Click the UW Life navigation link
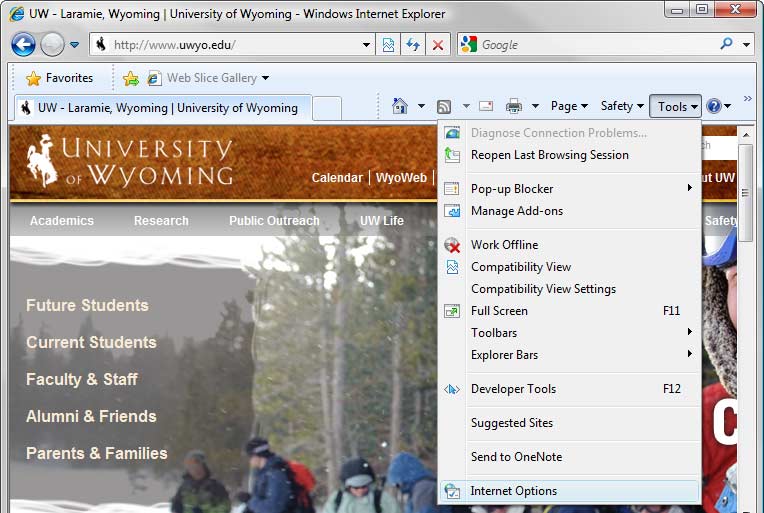 [x=382, y=221]
